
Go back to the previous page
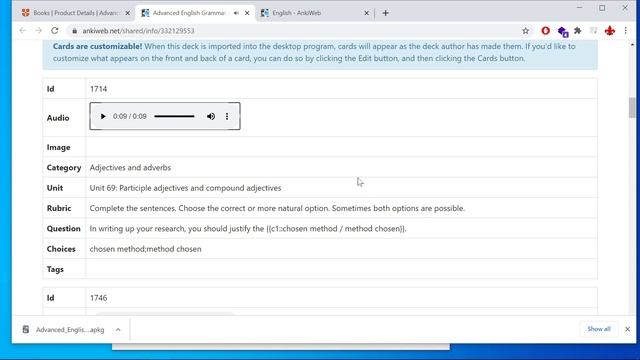pos(23,31)
